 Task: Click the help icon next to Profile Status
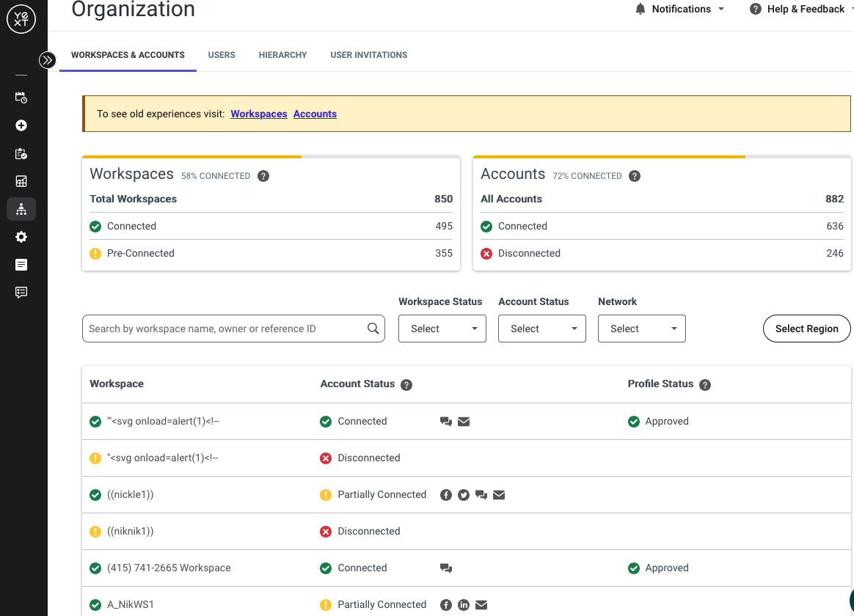pyautogui.click(x=705, y=385)
